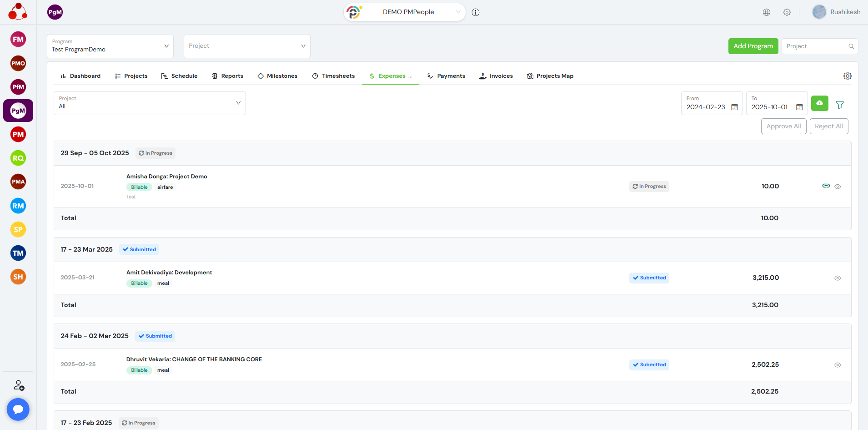Click the Add Program button
This screenshot has width=868, height=430.
coord(753,46)
